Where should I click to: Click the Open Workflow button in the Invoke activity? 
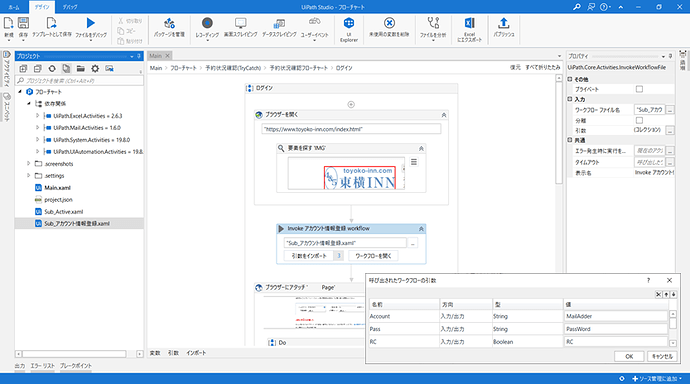[373, 256]
